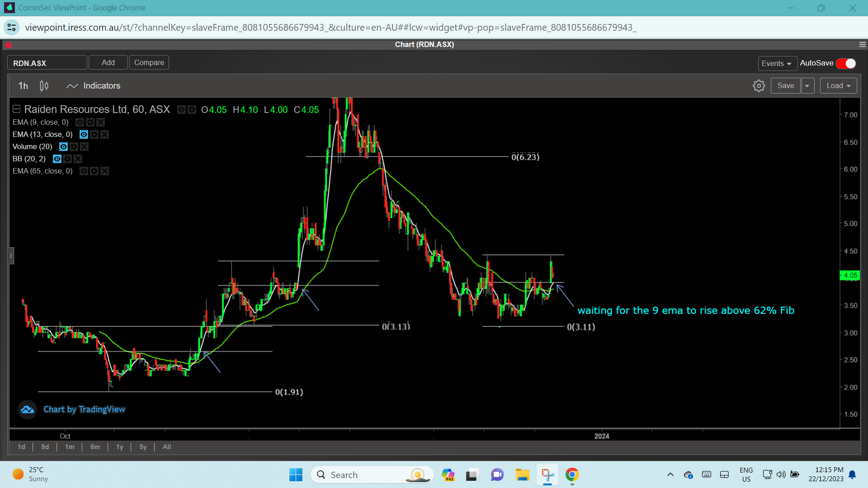The height and width of the screenshot is (488, 868).
Task: Select the 1m time range
Action: pyautogui.click(x=70, y=447)
